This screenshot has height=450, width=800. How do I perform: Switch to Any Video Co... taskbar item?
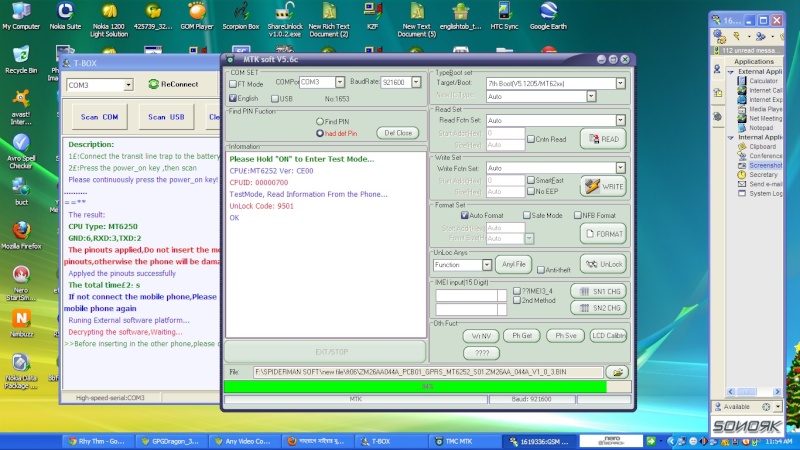[x=245, y=441]
